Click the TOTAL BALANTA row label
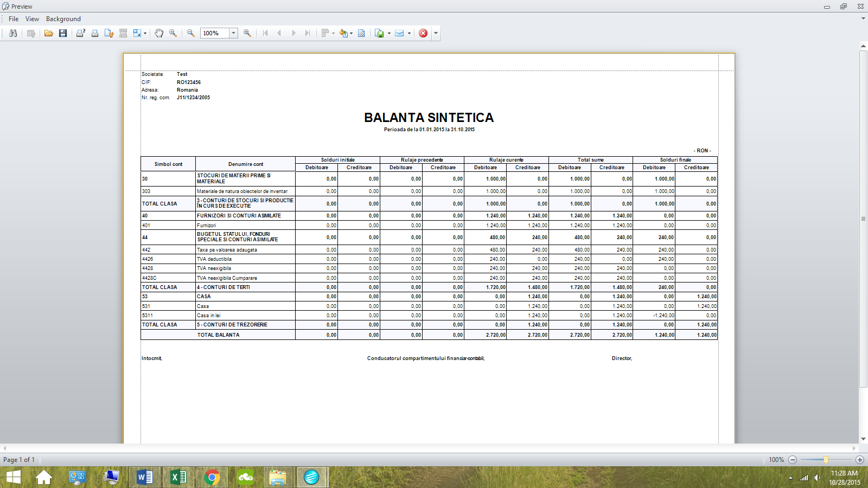The width and height of the screenshot is (868, 488). click(218, 335)
